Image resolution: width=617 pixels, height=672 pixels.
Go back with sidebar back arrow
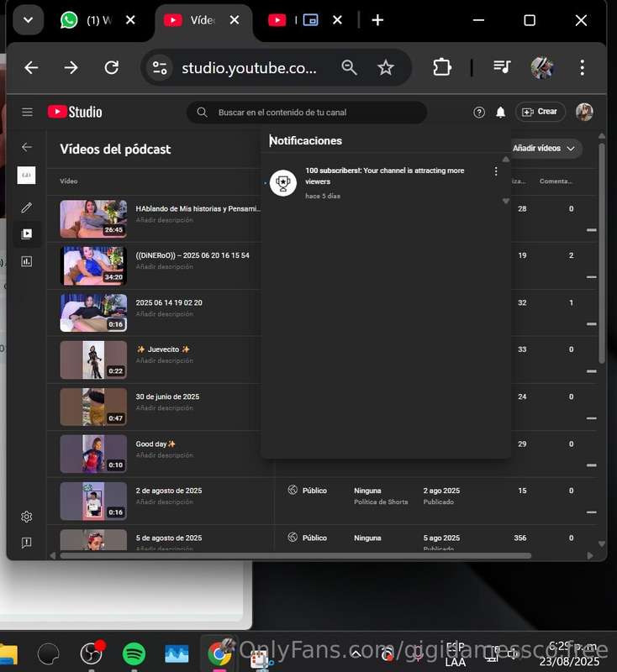click(27, 147)
